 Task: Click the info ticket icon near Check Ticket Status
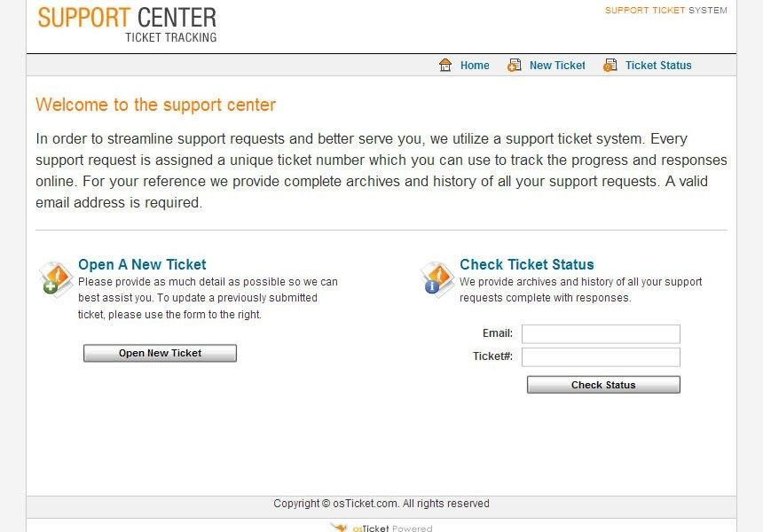[x=437, y=279]
